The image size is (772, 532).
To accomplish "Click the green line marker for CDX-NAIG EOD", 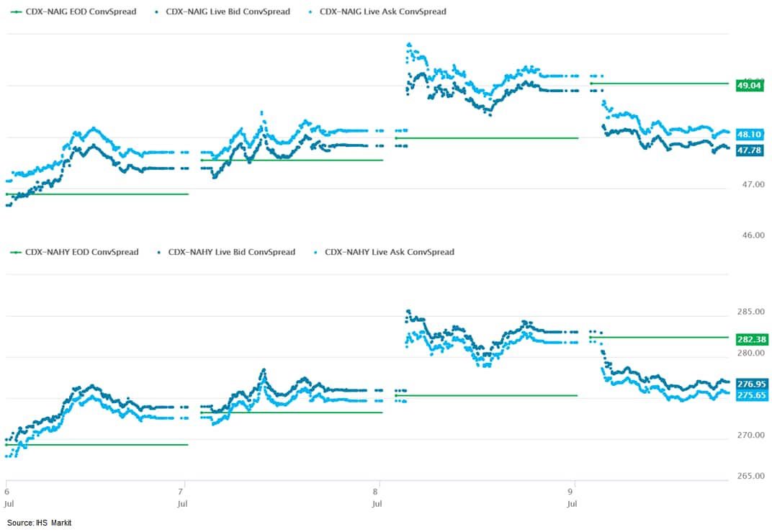I will pos(15,12).
